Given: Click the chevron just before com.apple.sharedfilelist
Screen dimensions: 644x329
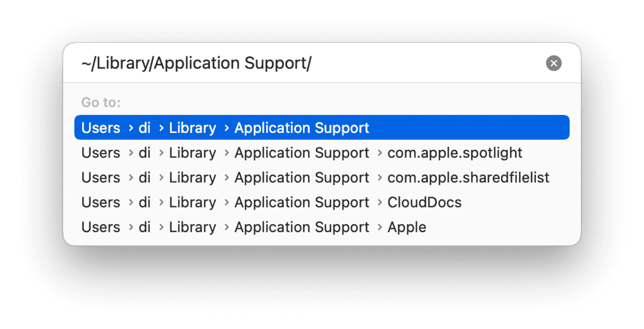Looking at the screenshot, I should [380, 178].
